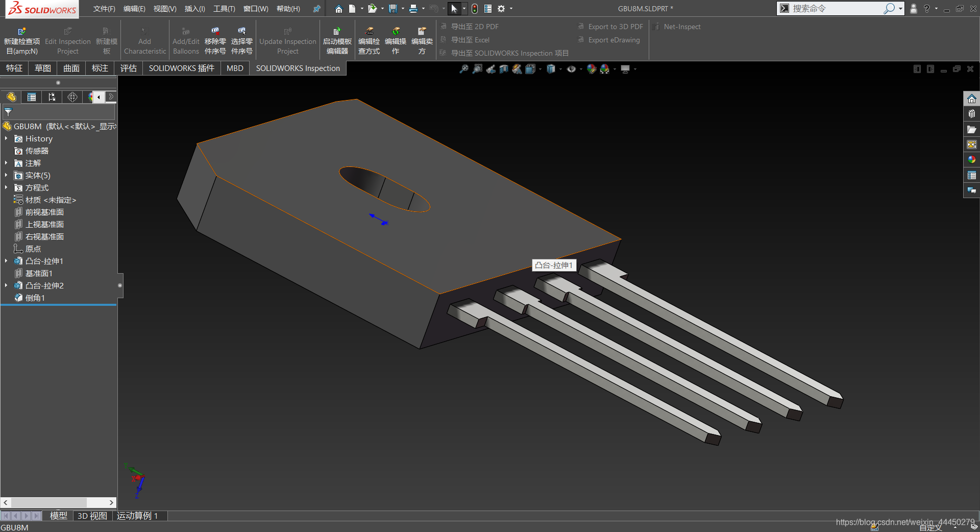Click the Rebuild traffic light icon

pyautogui.click(x=475, y=9)
